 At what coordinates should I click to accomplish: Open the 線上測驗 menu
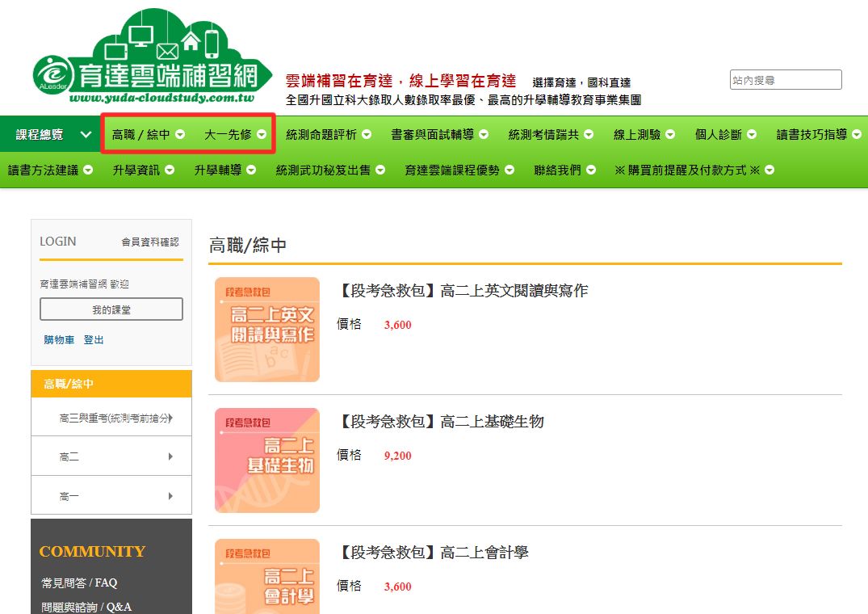[x=637, y=135]
